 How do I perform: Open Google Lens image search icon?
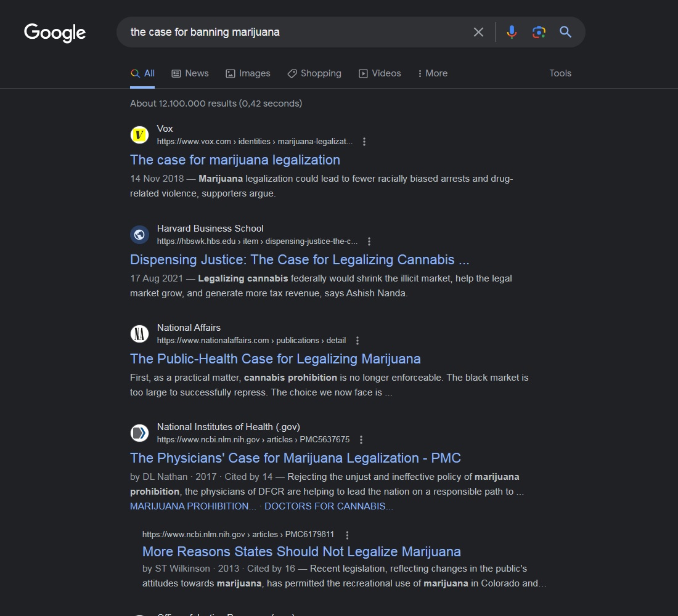(539, 32)
